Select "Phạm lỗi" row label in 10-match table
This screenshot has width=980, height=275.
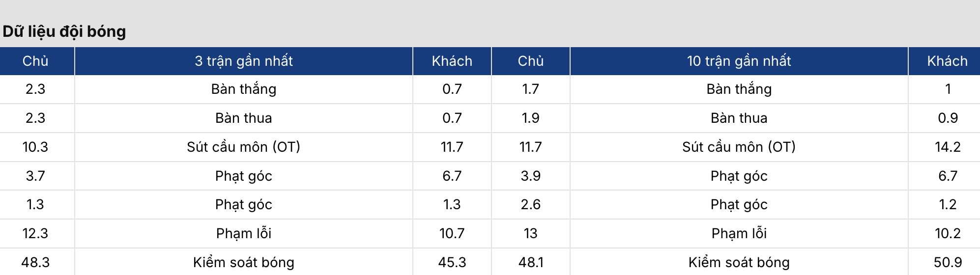[739, 233]
